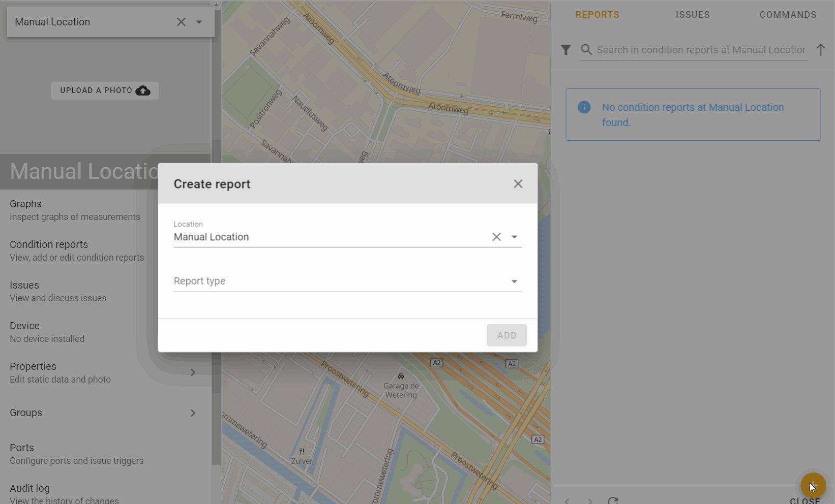Click the CLOSE link at bottom right

[804, 500]
